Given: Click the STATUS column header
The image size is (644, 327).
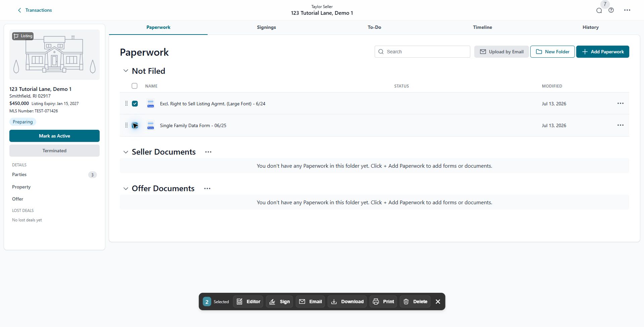Looking at the screenshot, I should point(401,86).
